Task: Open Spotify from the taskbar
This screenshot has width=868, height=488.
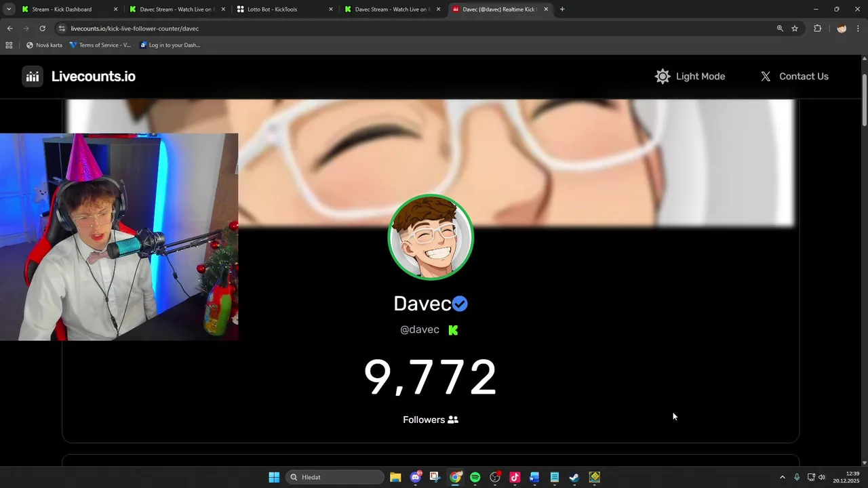Action: click(x=475, y=477)
